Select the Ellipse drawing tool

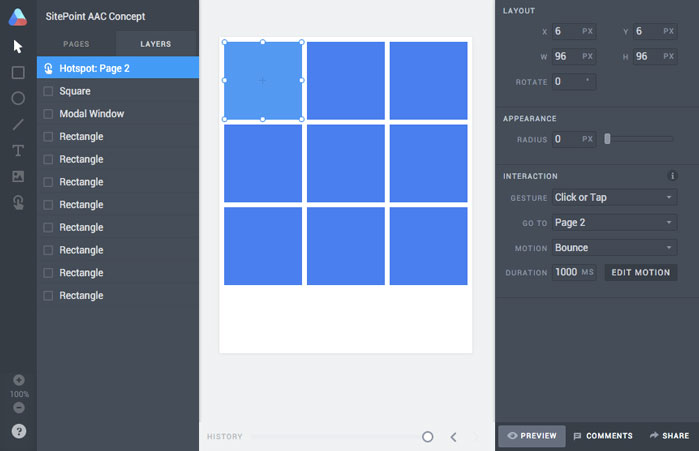click(18, 98)
